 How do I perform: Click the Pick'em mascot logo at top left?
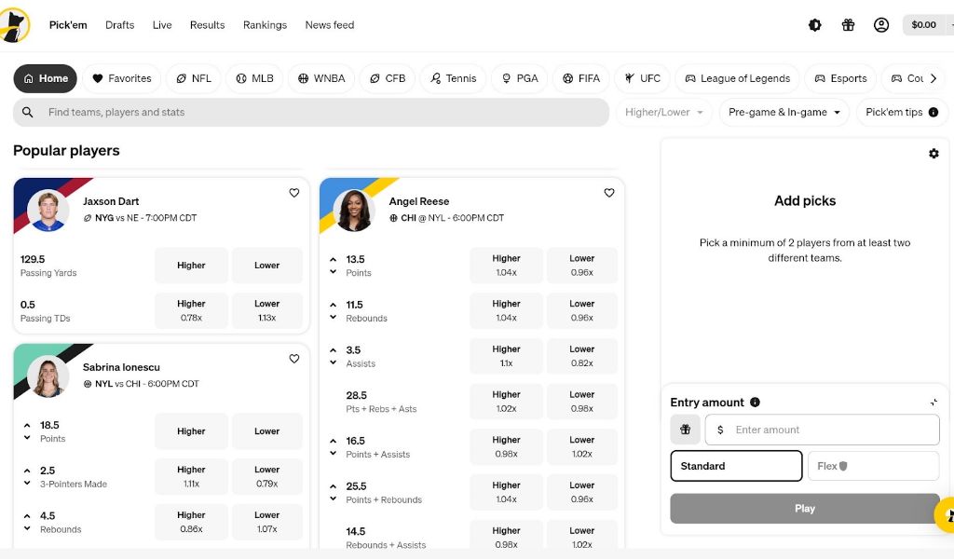click(15, 25)
